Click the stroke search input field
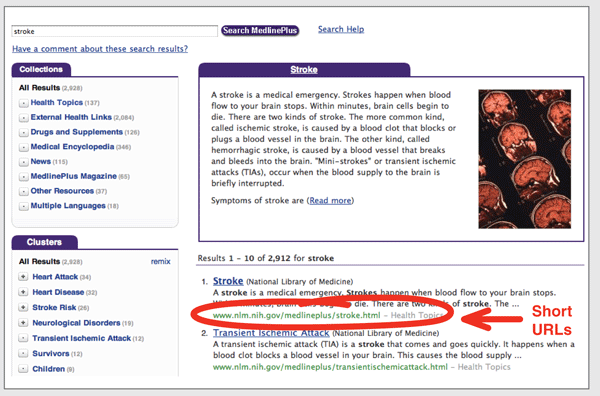 (x=114, y=31)
